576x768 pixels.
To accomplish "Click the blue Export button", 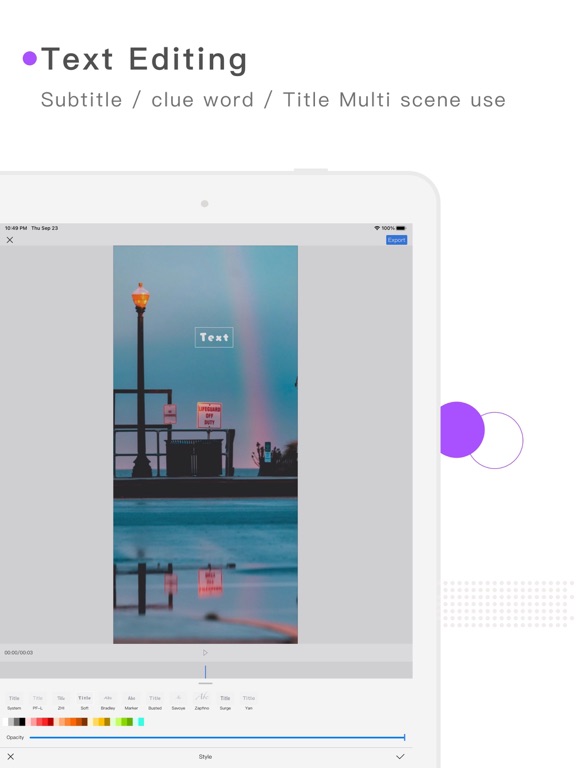I will click(396, 240).
